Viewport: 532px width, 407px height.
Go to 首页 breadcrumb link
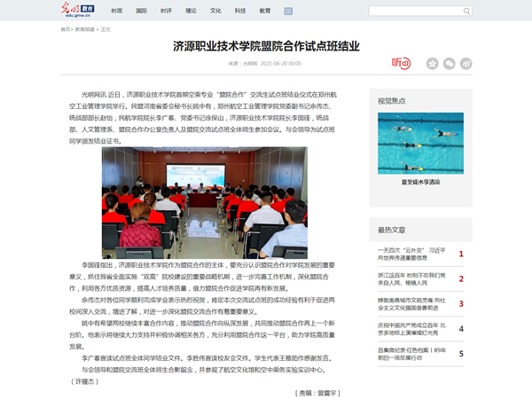click(x=65, y=29)
